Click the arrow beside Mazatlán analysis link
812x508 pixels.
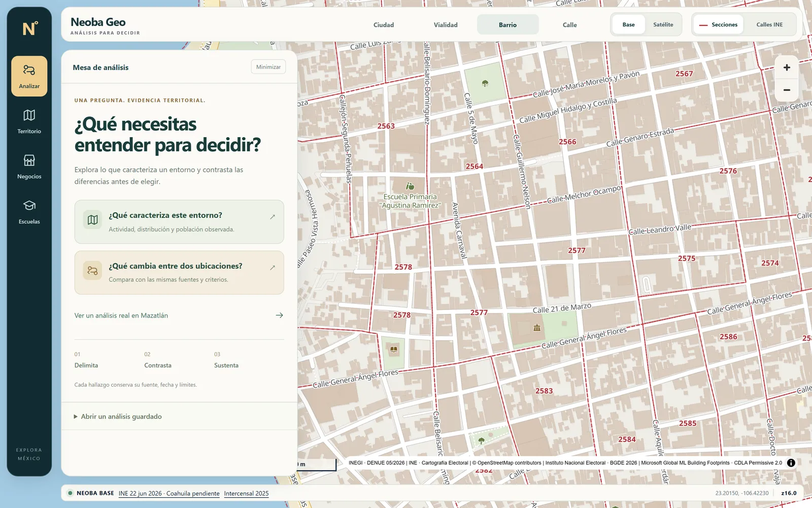tap(279, 315)
